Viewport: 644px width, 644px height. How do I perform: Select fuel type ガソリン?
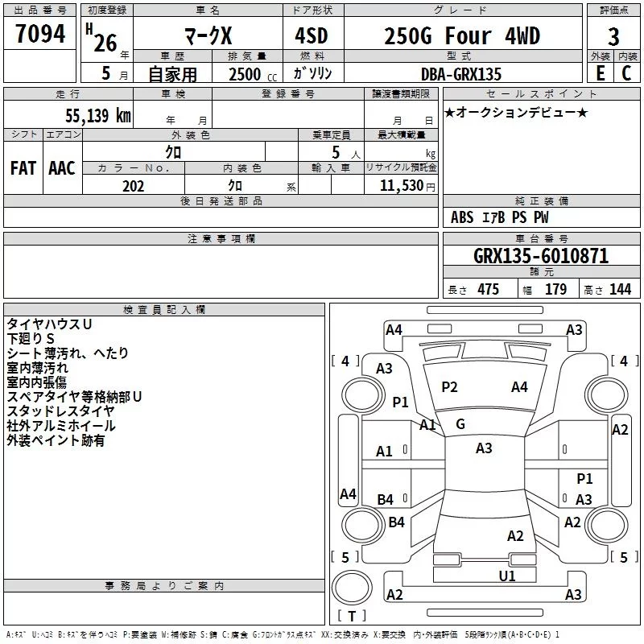pyautogui.click(x=312, y=73)
